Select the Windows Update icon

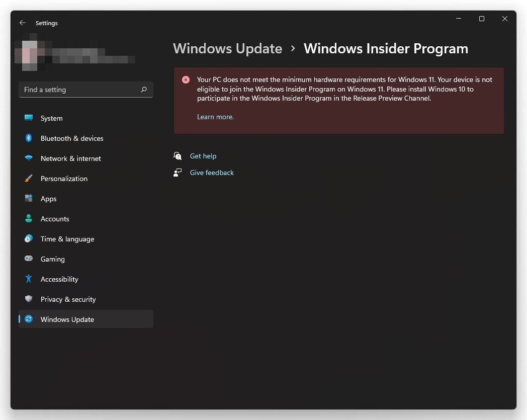[29, 319]
